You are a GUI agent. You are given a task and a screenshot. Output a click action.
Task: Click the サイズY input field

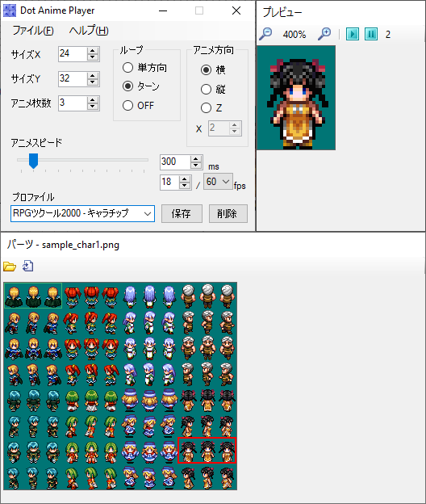[x=73, y=79]
